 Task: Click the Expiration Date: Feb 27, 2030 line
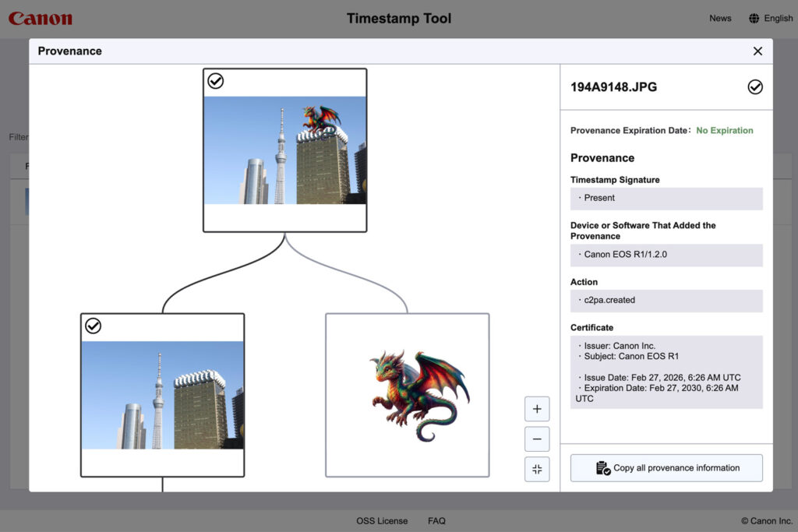(x=657, y=393)
